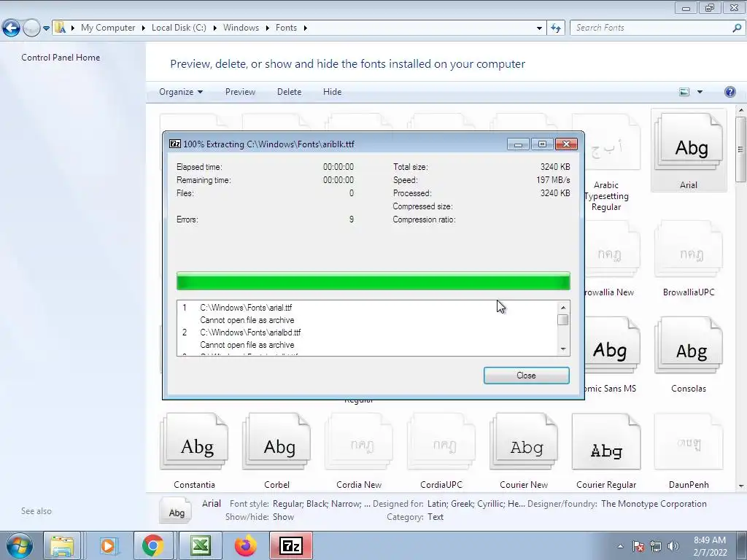Click the Fonts window scroll up arrow
The image size is (747, 560).
click(x=741, y=110)
